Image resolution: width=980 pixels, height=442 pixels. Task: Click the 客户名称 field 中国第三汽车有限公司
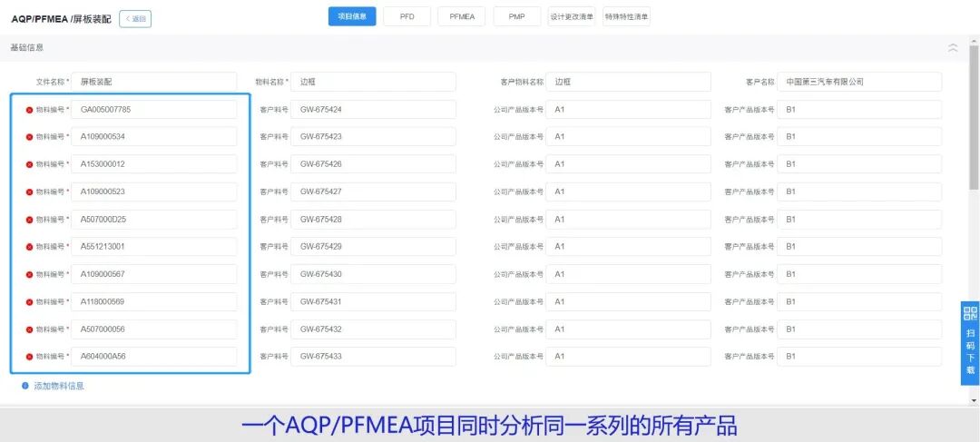[859, 82]
